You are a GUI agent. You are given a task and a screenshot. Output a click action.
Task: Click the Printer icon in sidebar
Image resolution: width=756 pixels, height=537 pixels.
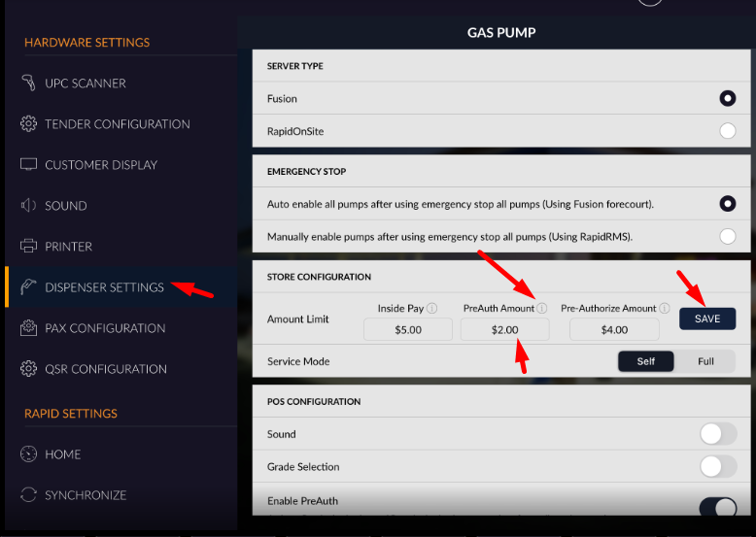pyautogui.click(x=28, y=247)
